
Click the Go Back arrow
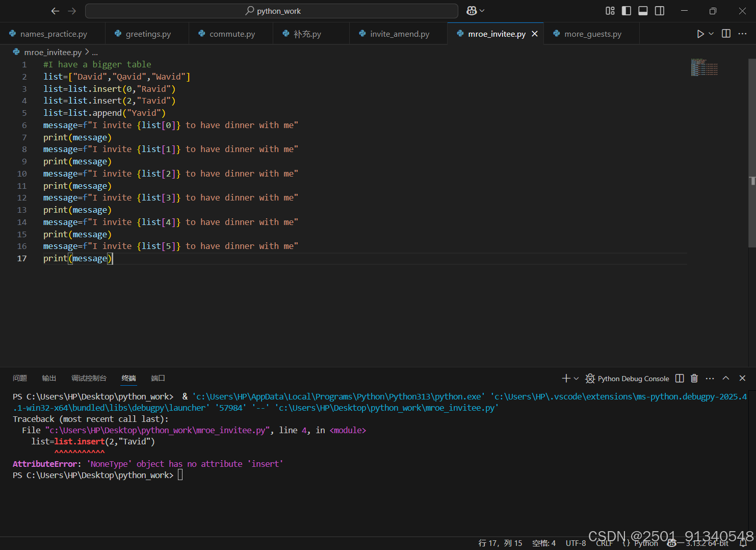pos(56,11)
